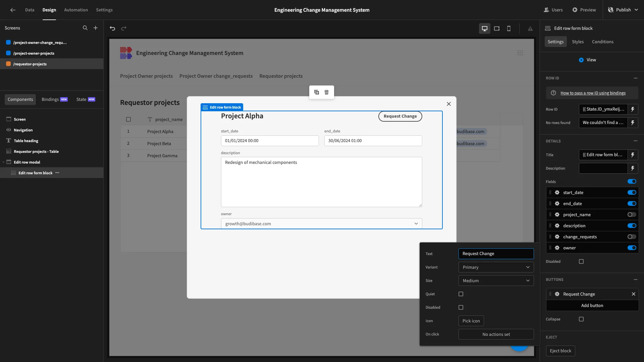
Task: Collapse the DETAILS section
Action: 636,141
